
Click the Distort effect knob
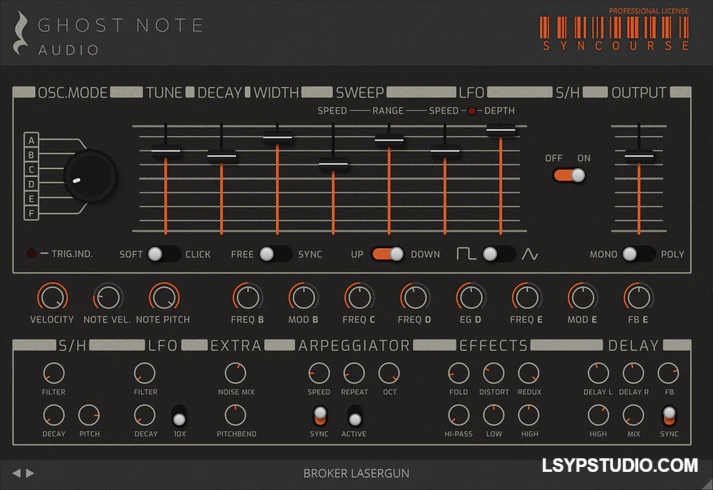point(494,373)
